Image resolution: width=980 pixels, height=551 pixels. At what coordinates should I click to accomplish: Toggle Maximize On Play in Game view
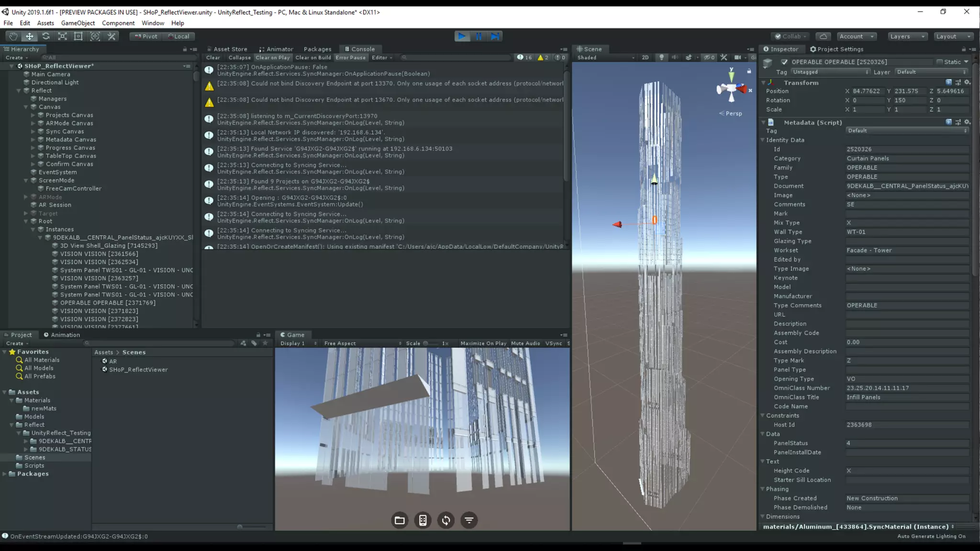coord(483,343)
